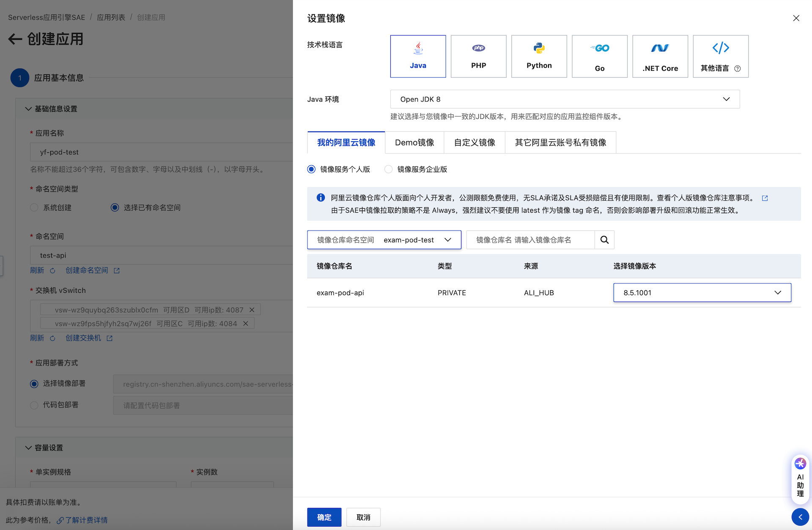This screenshot has height=530, width=812.
Task: Go to Serverless应用引擎SAE breadcrumb
Action: coord(47,17)
